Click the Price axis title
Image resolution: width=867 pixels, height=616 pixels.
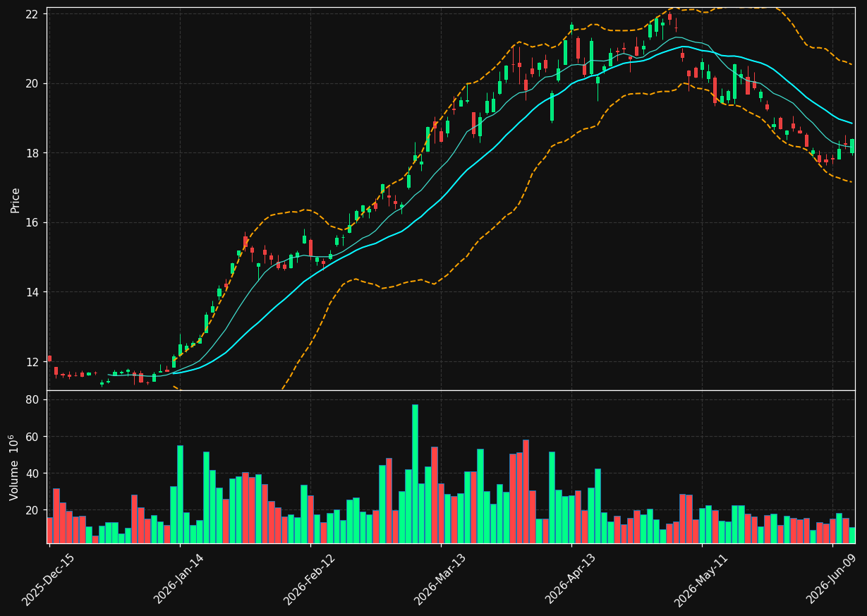click(x=16, y=200)
